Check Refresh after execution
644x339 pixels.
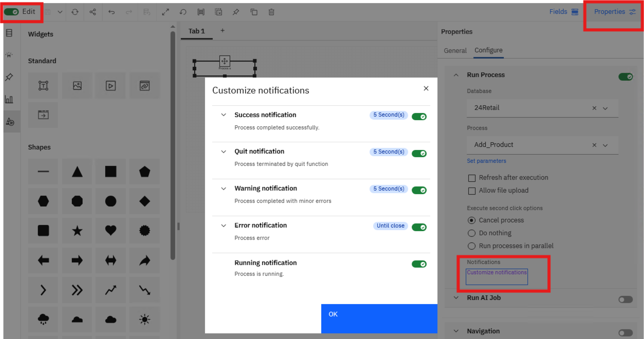click(x=472, y=178)
